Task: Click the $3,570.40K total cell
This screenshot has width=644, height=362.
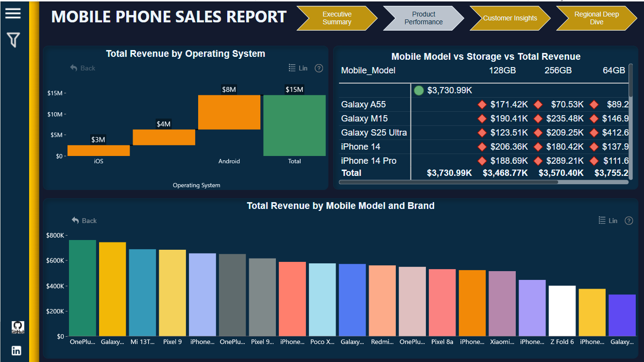Action: coord(561,173)
